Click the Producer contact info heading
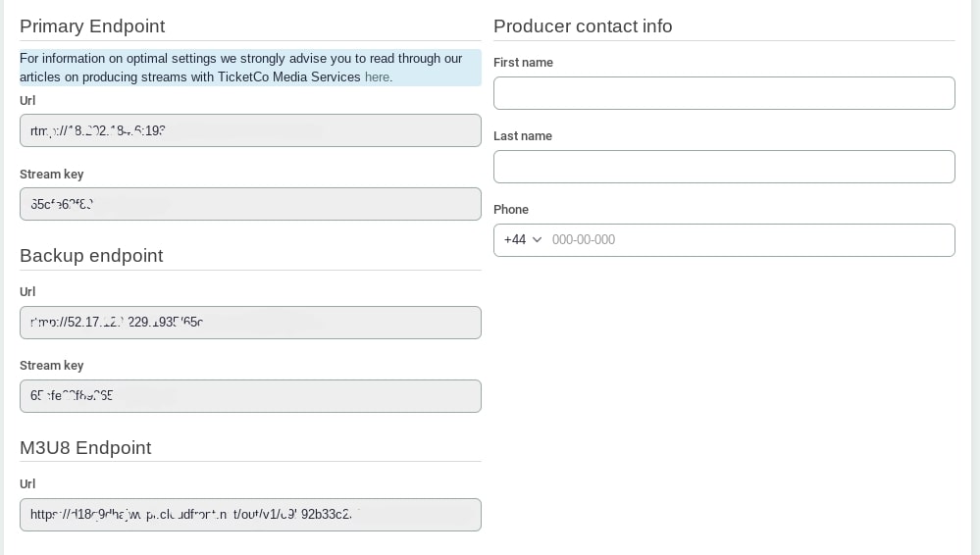The height and width of the screenshot is (555, 980). [x=583, y=26]
